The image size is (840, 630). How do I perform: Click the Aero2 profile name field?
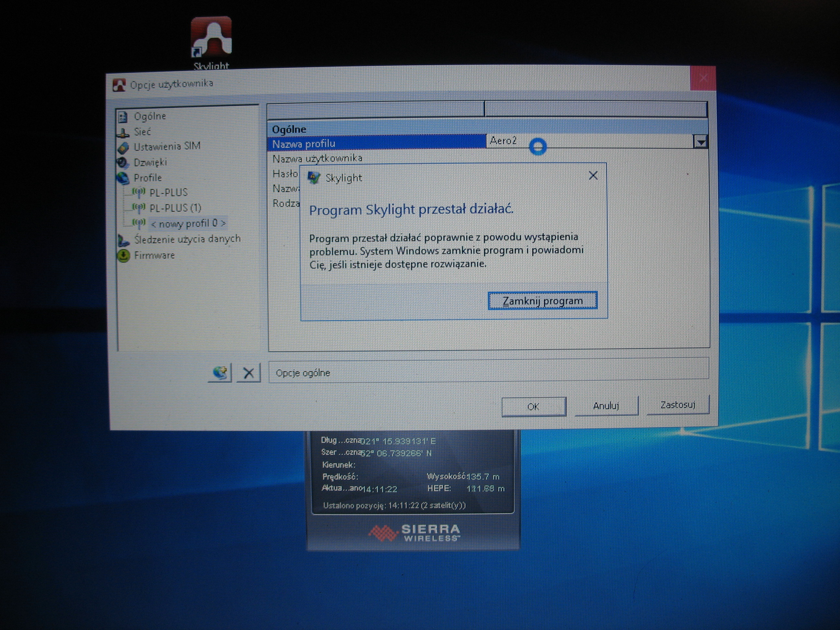(x=590, y=141)
